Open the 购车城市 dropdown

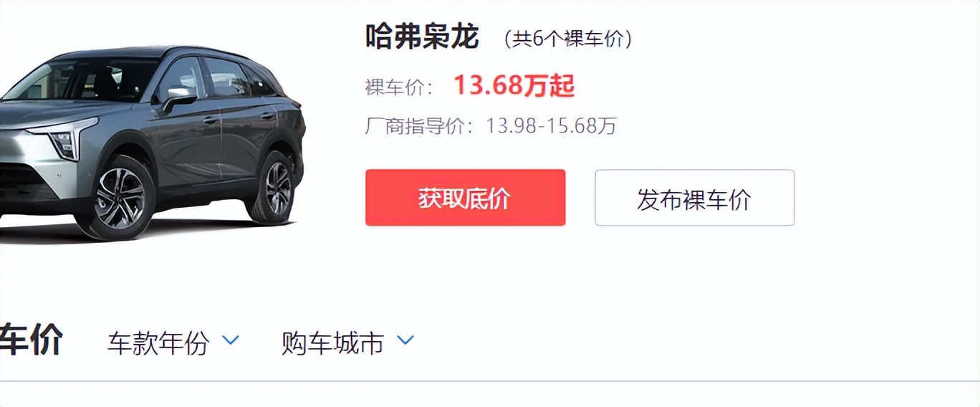[x=347, y=343]
